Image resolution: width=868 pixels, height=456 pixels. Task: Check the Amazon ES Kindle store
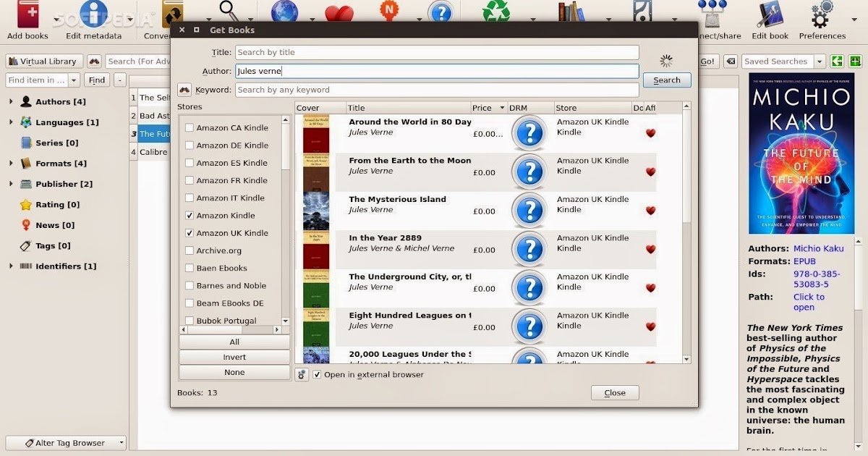[190, 163]
